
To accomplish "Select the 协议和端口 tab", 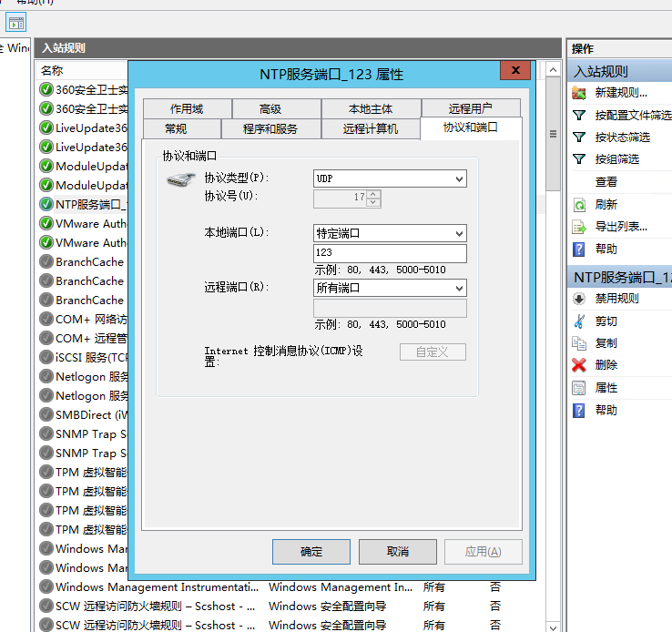I will pyautogui.click(x=471, y=127).
